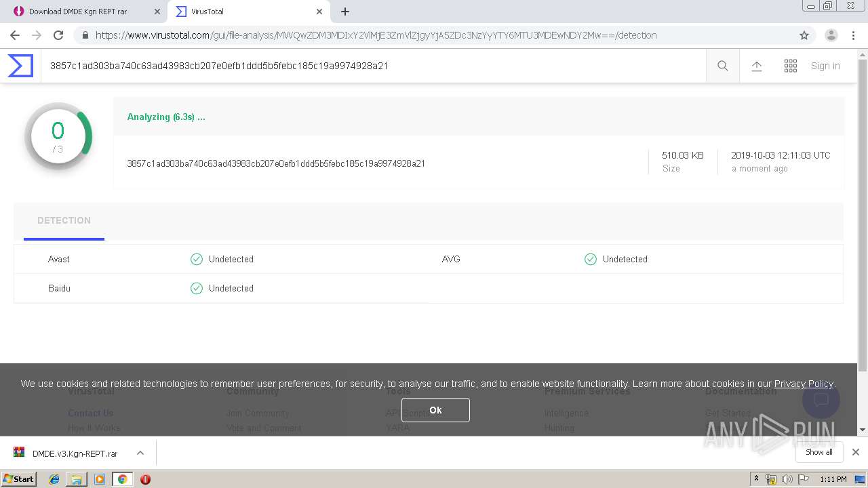Select the VirusTotal browser tab
The width and height of the screenshot is (868, 488).
click(250, 12)
